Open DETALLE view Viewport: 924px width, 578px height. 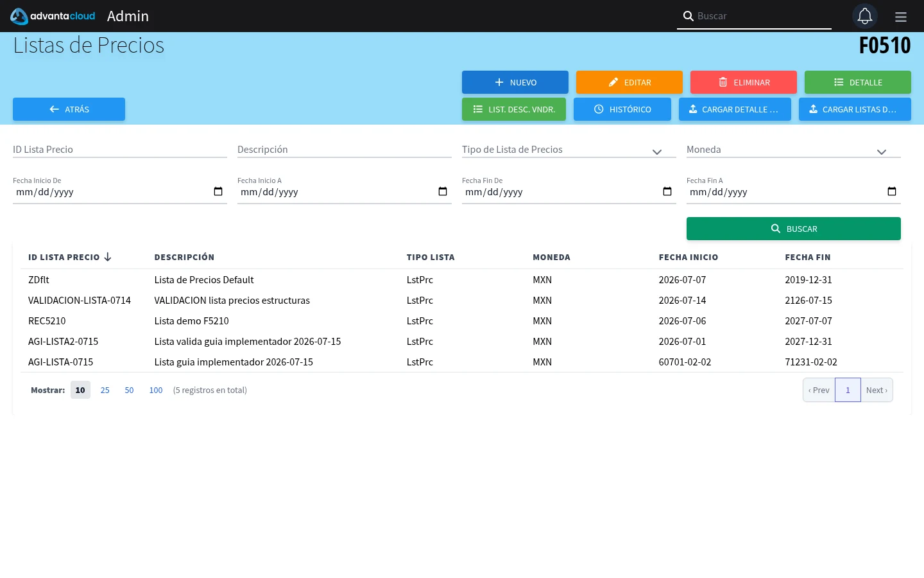point(858,82)
